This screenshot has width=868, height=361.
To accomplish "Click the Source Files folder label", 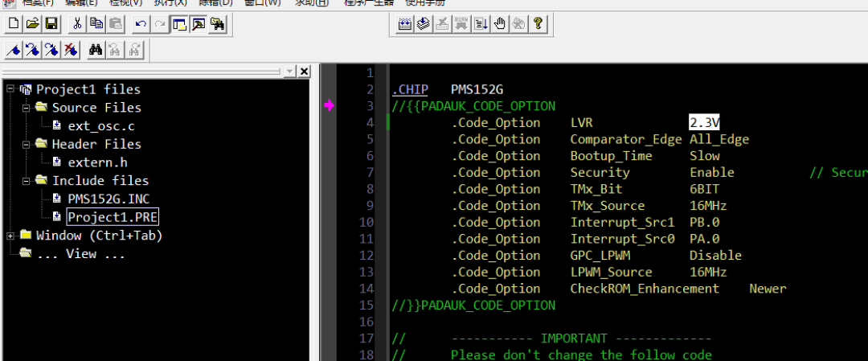I will point(96,108).
